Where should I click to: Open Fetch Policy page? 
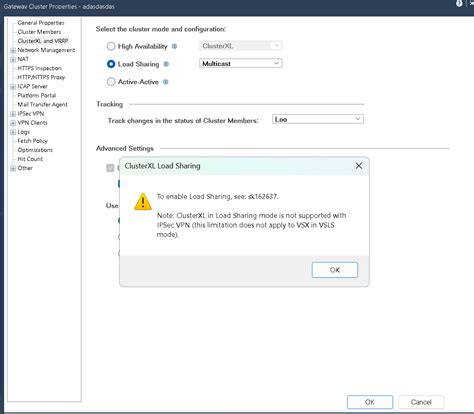33,141
